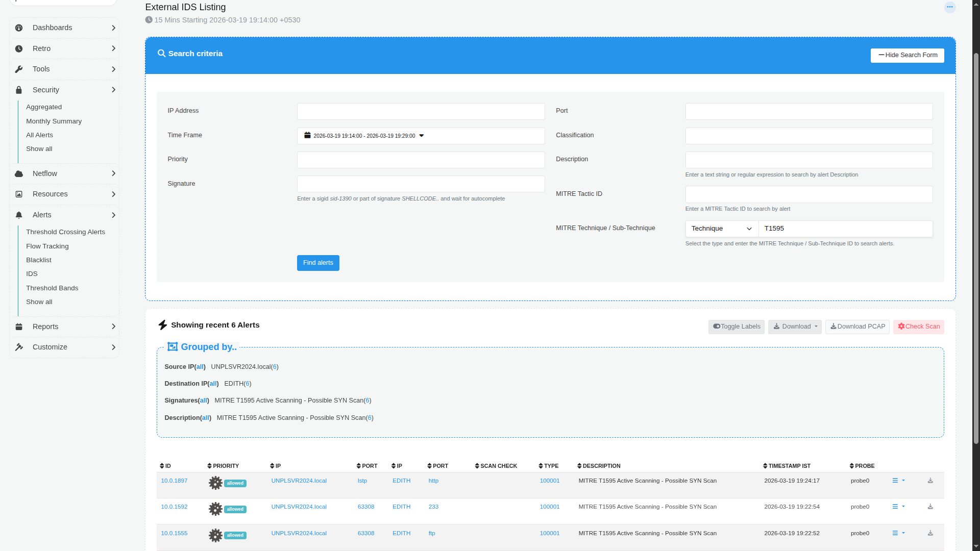Screen dimensions: 980x551
Task: Click the three-dots options icon at top right
Action: tap(949, 7)
